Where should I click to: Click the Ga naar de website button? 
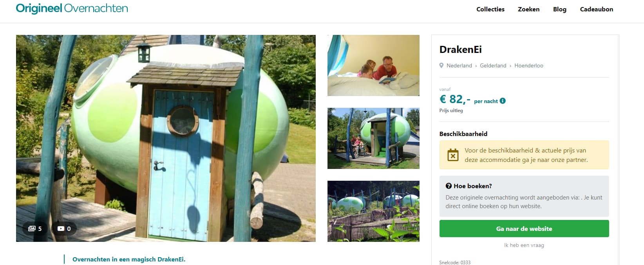click(x=524, y=229)
